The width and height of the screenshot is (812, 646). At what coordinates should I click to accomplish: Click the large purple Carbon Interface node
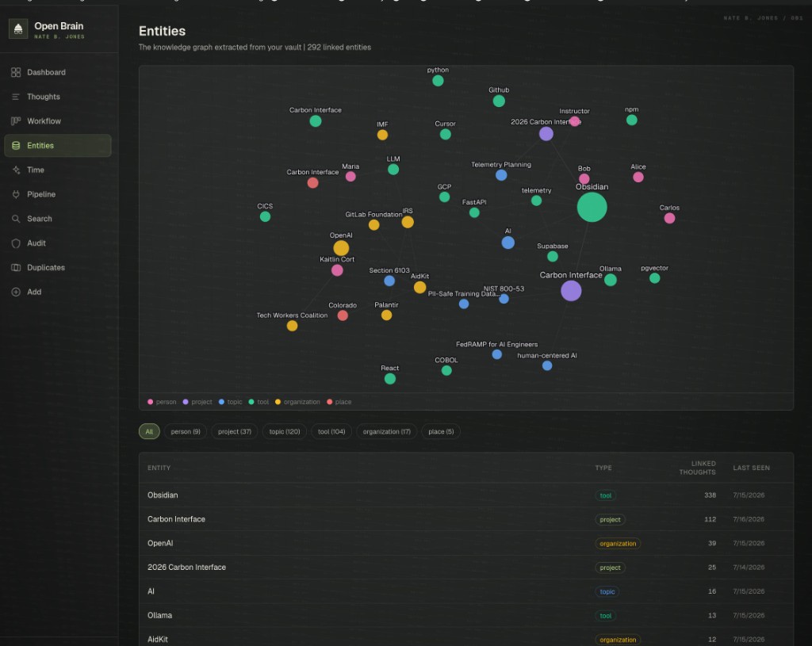tap(571, 291)
